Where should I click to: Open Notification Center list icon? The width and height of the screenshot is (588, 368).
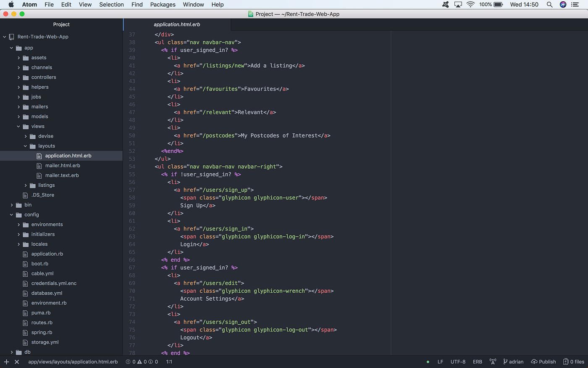coord(575,4)
